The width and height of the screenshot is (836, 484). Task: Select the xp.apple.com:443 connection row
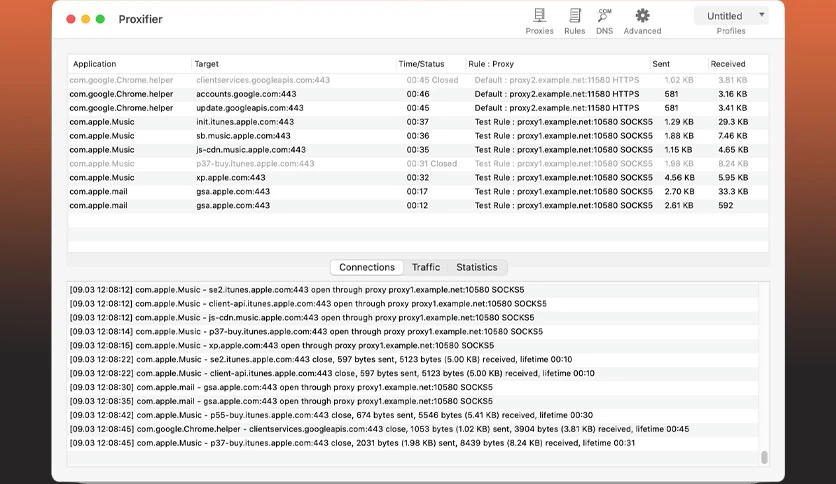click(x=418, y=178)
